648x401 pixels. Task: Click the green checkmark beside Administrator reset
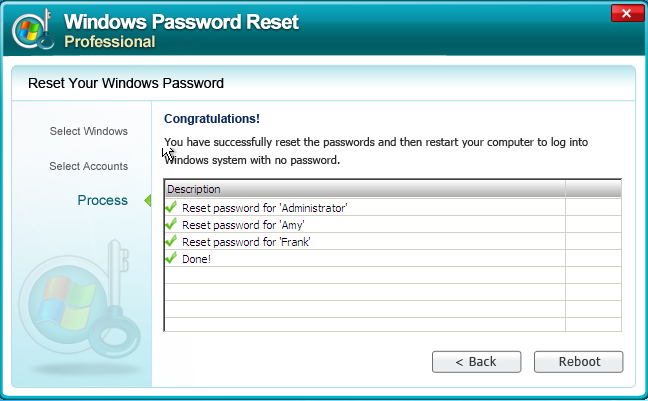click(x=172, y=207)
